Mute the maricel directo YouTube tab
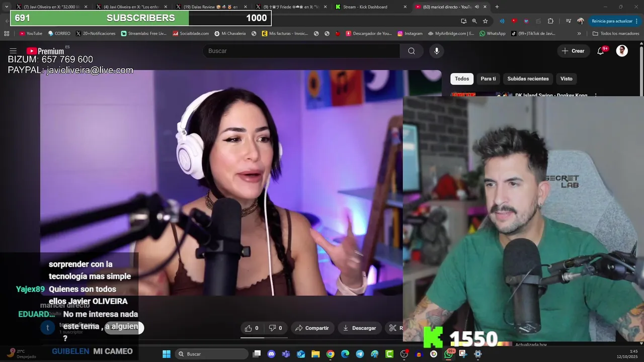This screenshot has height=362, width=644. pyautogui.click(x=476, y=7)
